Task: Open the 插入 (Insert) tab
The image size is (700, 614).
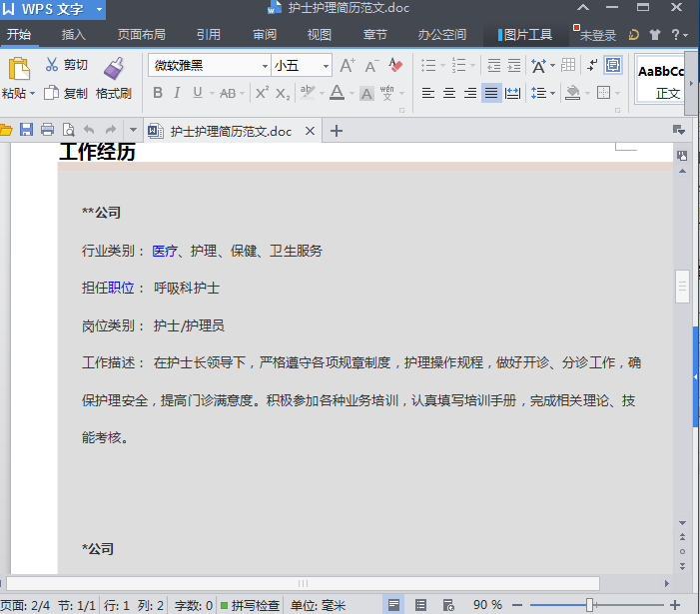Action: (73, 34)
